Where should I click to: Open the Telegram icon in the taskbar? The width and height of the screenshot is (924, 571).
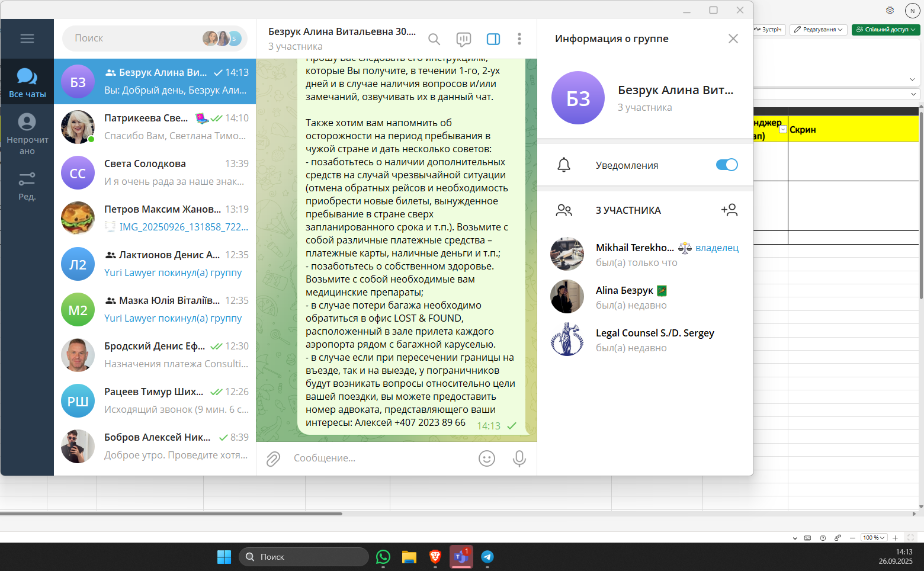click(x=487, y=557)
